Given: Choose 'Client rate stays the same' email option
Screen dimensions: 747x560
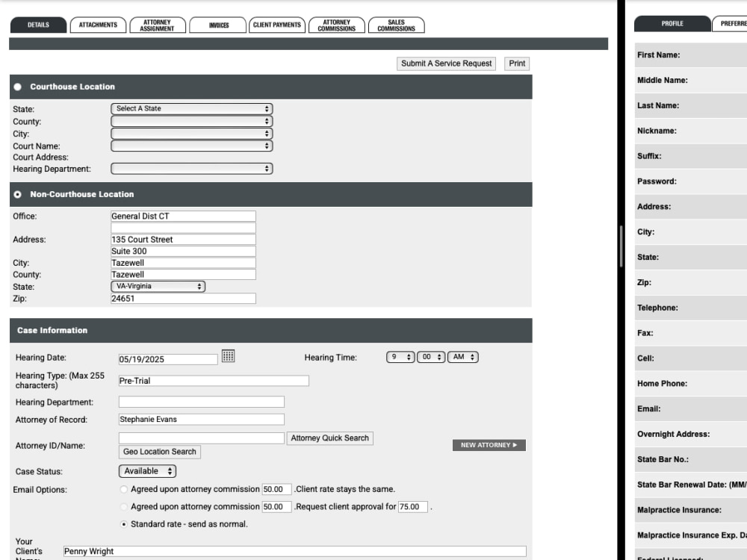Looking at the screenshot, I should pos(124,489).
